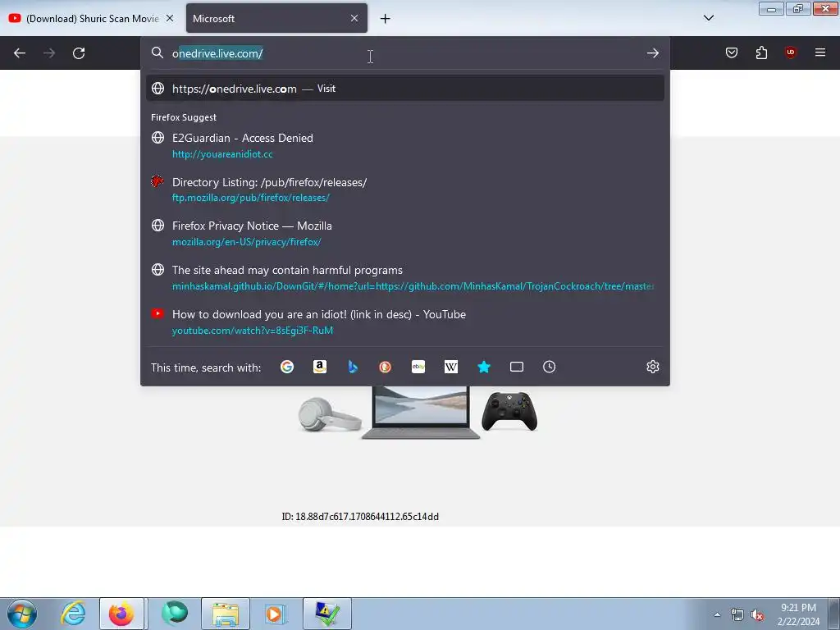Image resolution: width=840 pixels, height=630 pixels.
Task: Click the globe icon beside onedrive suggestion
Action: [x=157, y=89]
